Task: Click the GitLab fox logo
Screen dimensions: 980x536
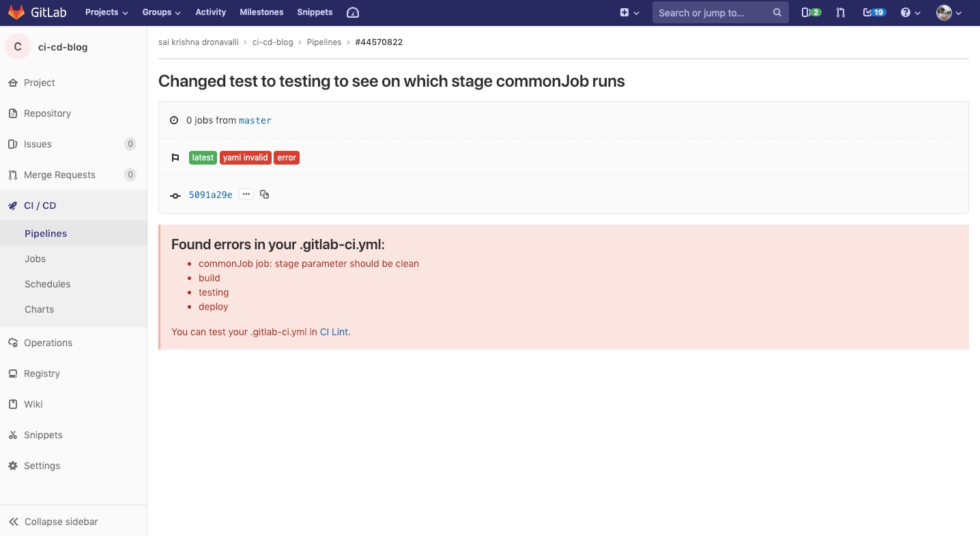Action: [x=16, y=12]
